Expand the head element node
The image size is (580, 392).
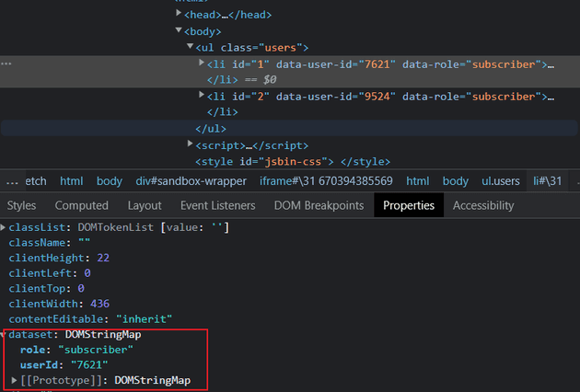(180, 15)
